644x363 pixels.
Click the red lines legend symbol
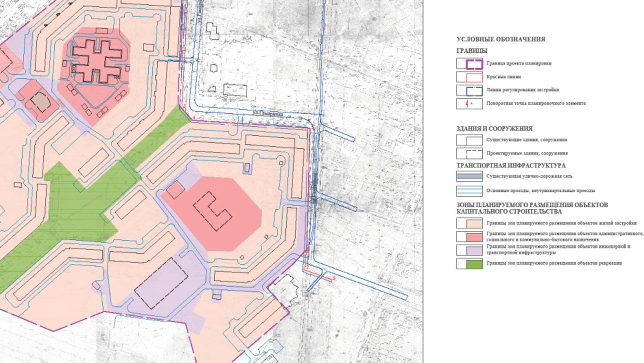click(469, 77)
